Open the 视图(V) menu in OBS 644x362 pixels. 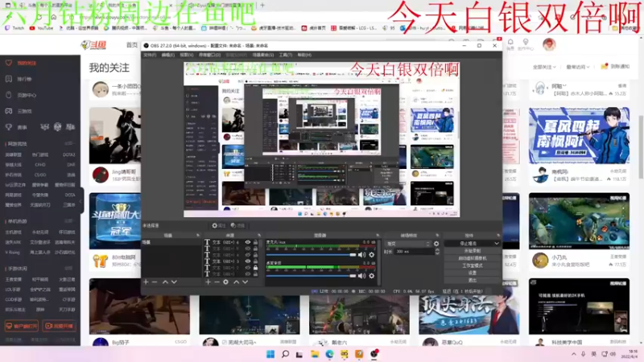pos(186,55)
